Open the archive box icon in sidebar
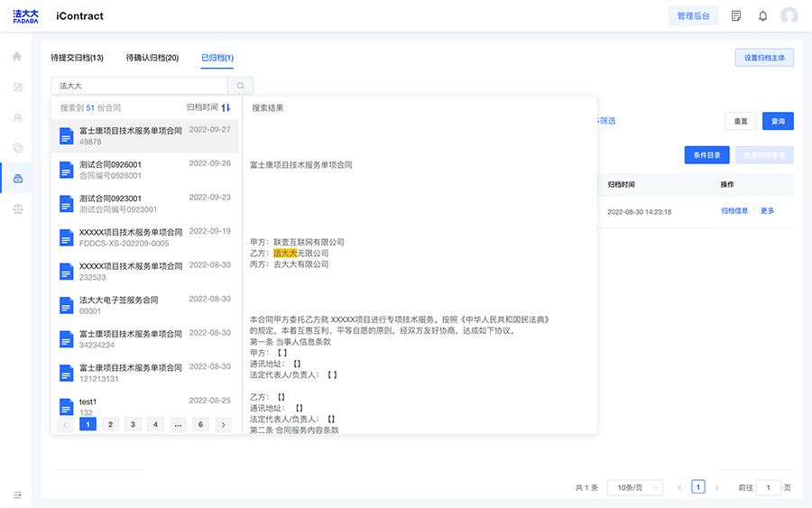The width and height of the screenshot is (812, 508). [x=16, y=178]
